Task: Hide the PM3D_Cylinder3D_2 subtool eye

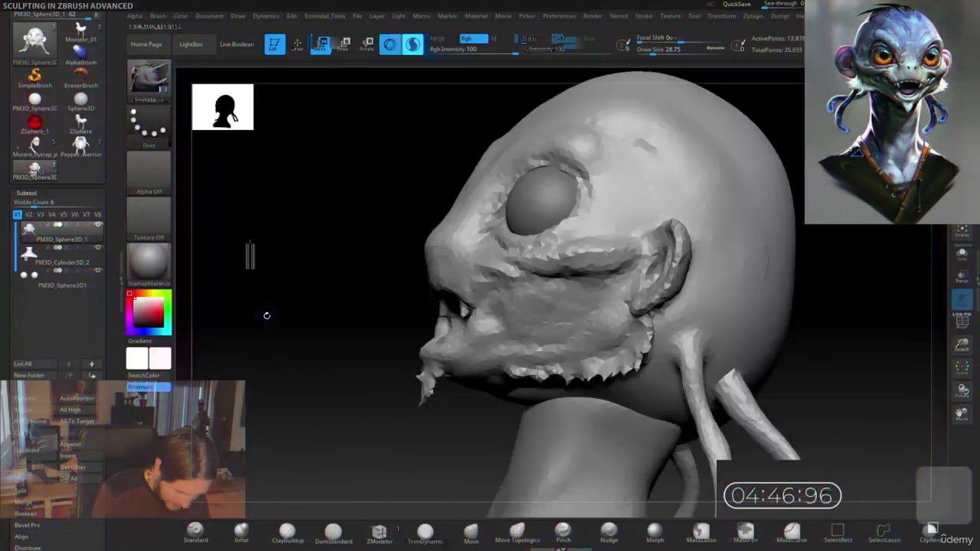Action: (98, 248)
